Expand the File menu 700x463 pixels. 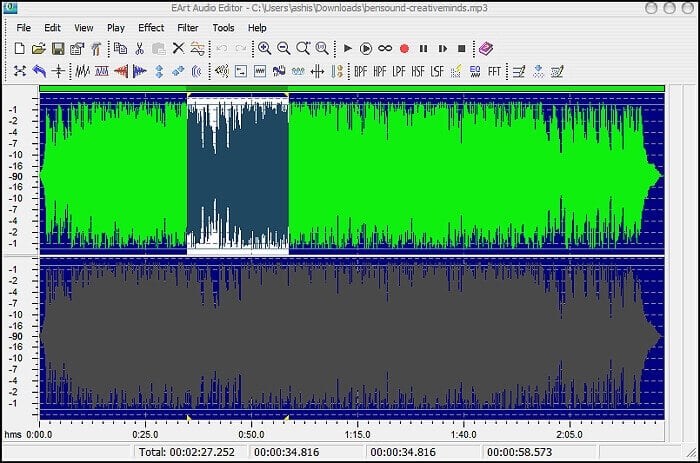pos(24,28)
